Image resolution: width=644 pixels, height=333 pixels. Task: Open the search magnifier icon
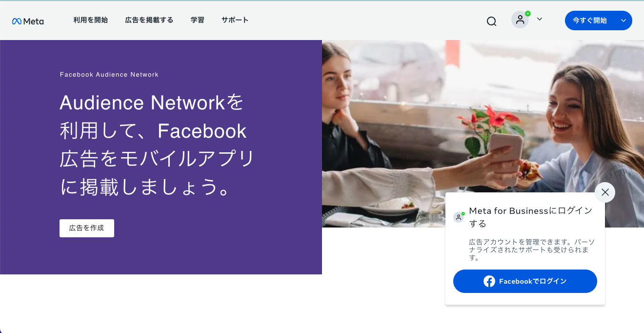(491, 21)
